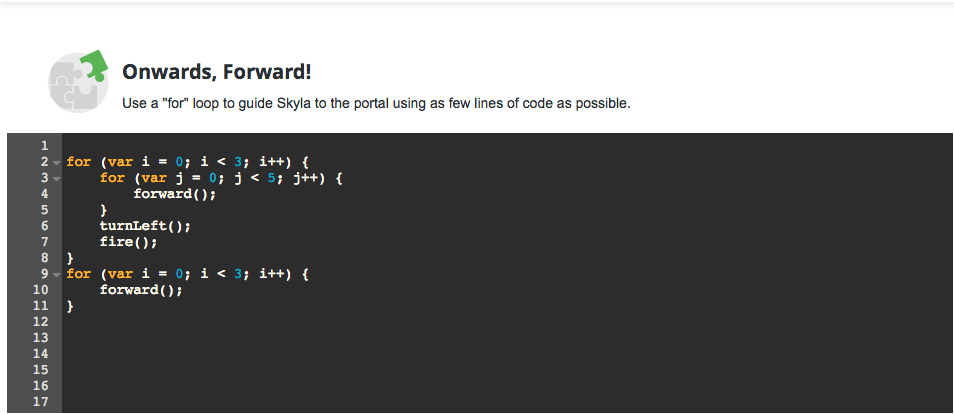Collapse the second for loop on line 9
954x414 pixels.
(57, 274)
